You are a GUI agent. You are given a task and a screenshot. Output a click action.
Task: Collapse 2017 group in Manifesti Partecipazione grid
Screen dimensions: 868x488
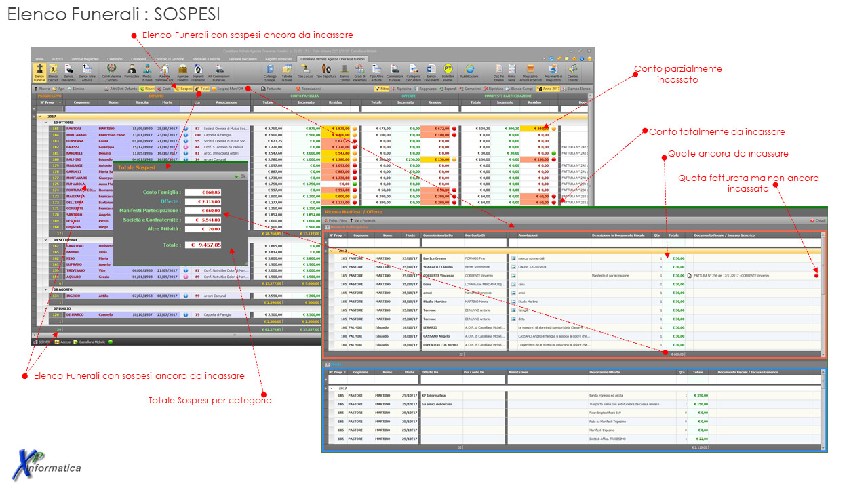330,250
